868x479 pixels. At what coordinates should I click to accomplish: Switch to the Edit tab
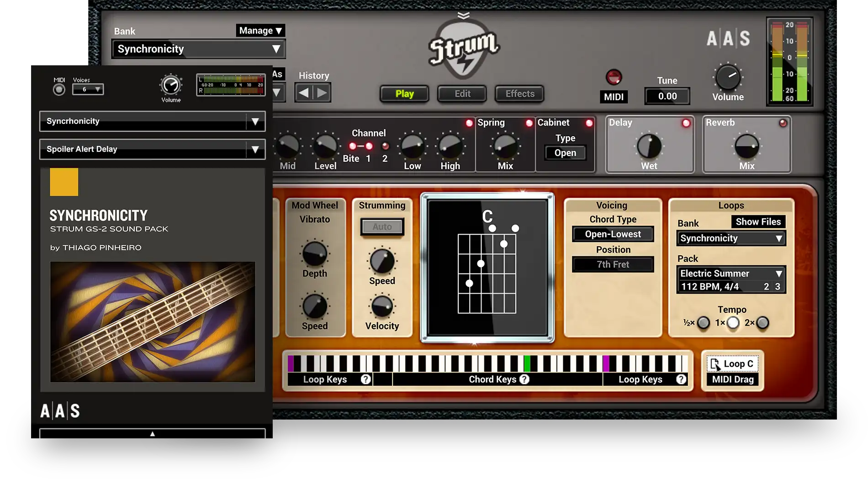(x=462, y=94)
